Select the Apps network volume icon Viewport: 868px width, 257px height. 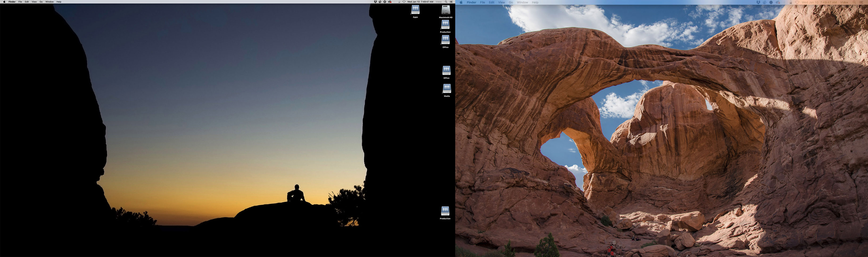point(415,9)
